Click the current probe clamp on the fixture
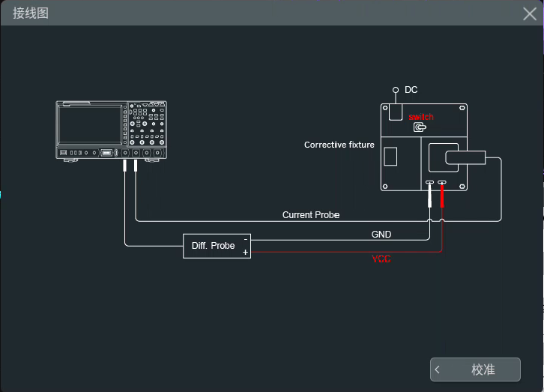 tap(465, 157)
